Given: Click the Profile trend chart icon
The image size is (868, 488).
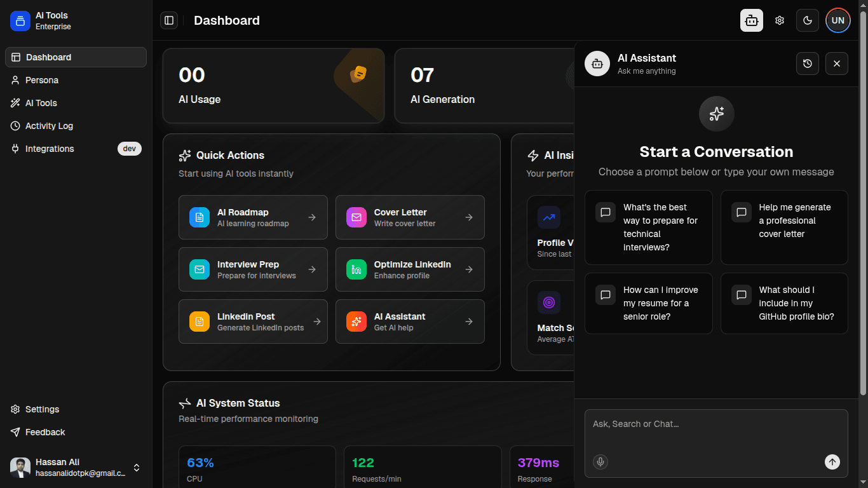Looking at the screenshot, I should [549, 217].
